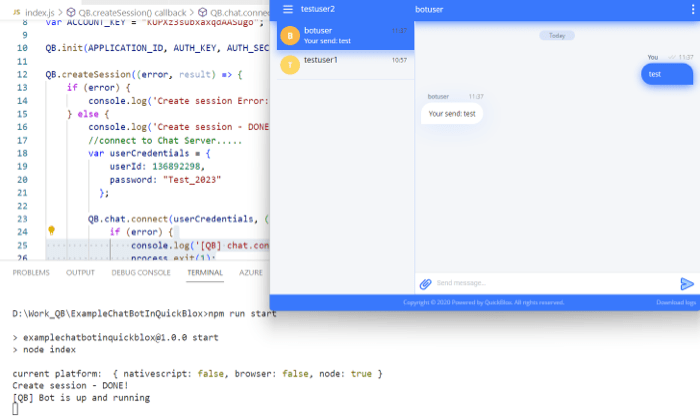The image size is (700, 420).
Task: Click the testuser2 name in sidebar header
Action: [x=317, y=9]
